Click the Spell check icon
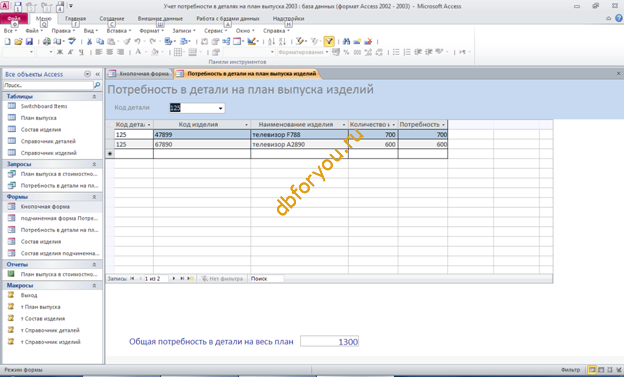The height and width of the screenshot is (377, 624). tap(72, 41)
